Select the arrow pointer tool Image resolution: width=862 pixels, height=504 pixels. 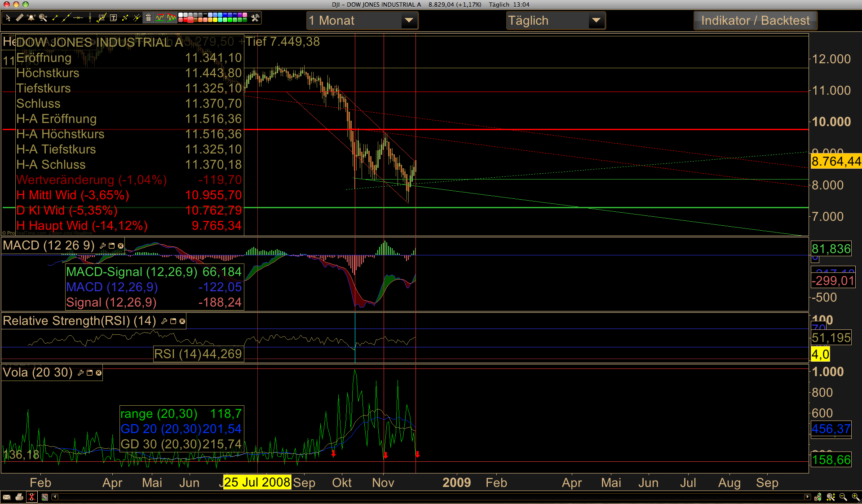click(x=8, y=18)
